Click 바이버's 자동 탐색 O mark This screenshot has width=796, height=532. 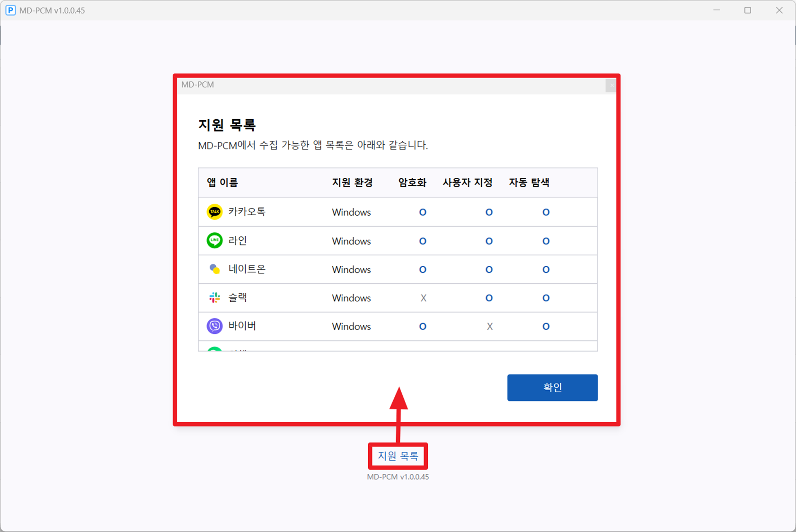(546, 326)
